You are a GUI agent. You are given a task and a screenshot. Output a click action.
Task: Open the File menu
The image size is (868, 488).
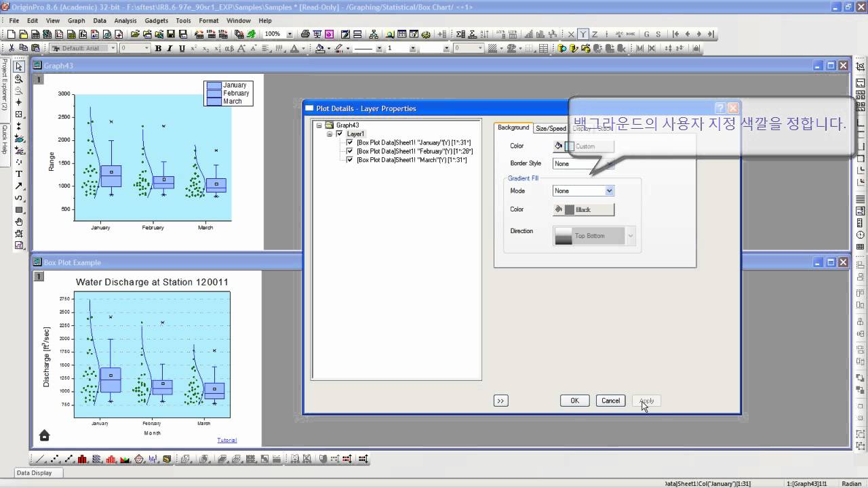(14, 21)
